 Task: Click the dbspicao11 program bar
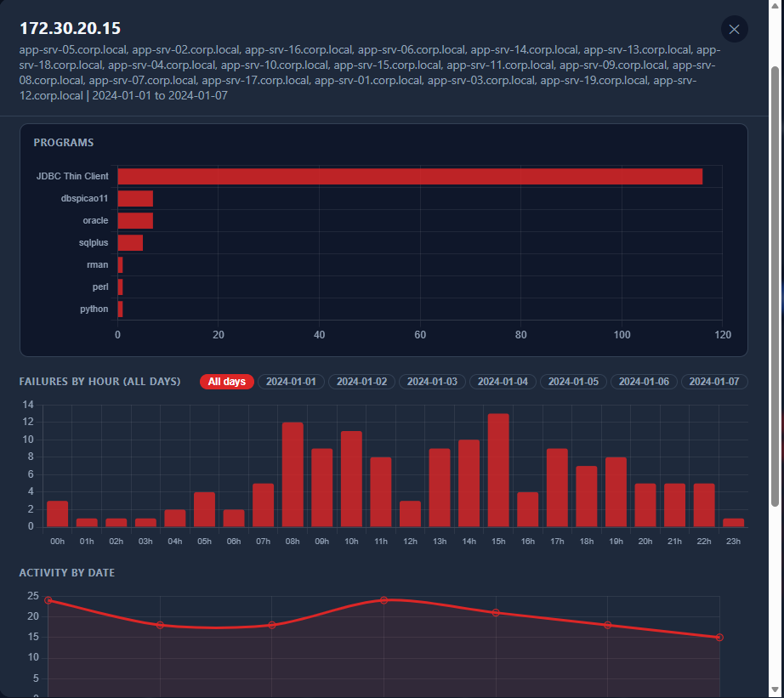pos(135,198)
